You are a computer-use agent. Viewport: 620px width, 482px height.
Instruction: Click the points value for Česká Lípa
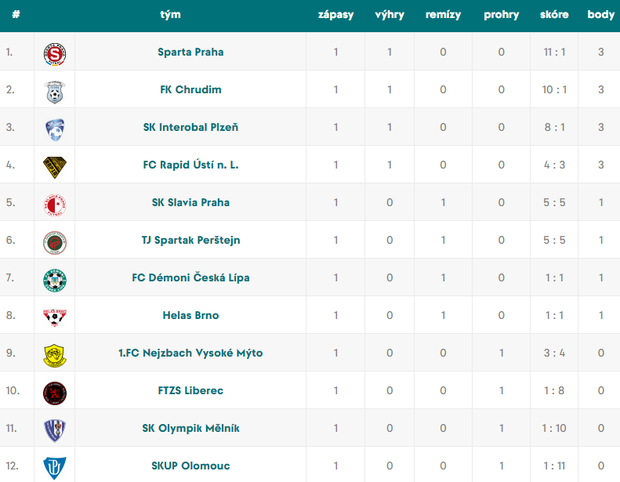click(x=601, y=278)
